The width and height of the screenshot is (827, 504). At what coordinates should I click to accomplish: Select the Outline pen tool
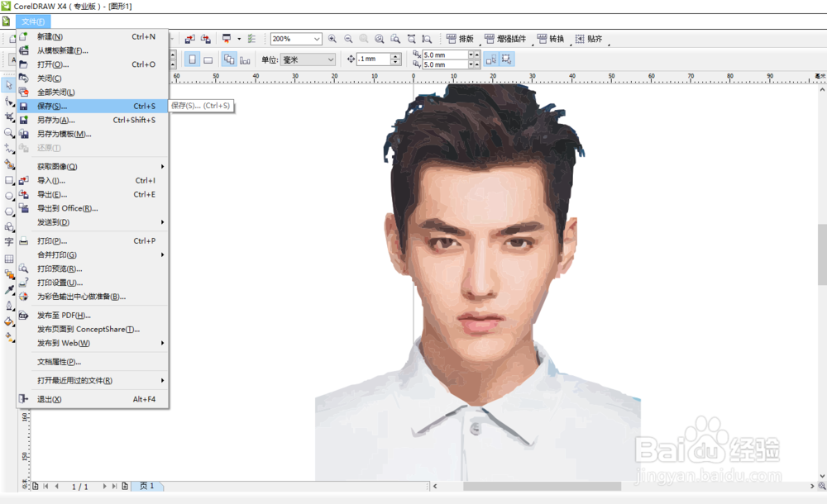[x=9, y=306]
